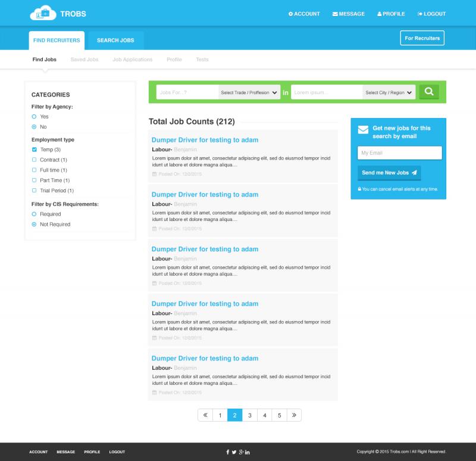
Task: Go to previous pages with double-left arrow
Action: pyautogui.click(x=205, y=415)
